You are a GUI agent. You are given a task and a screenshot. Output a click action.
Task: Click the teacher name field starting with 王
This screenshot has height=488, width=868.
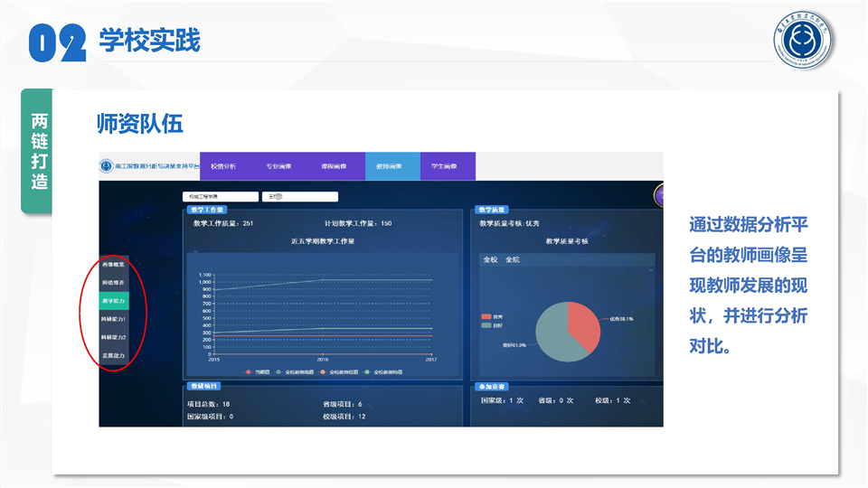click(300, 196)
